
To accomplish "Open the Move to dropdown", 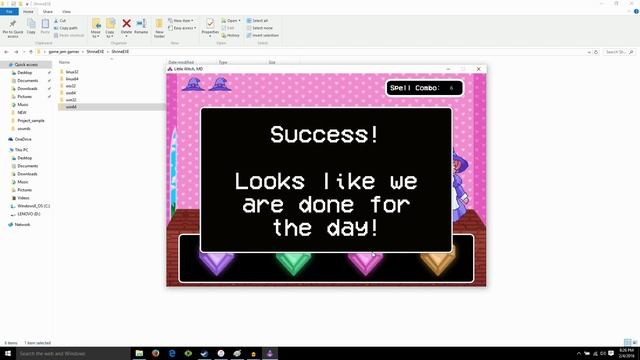I will (x=96, y=28).
